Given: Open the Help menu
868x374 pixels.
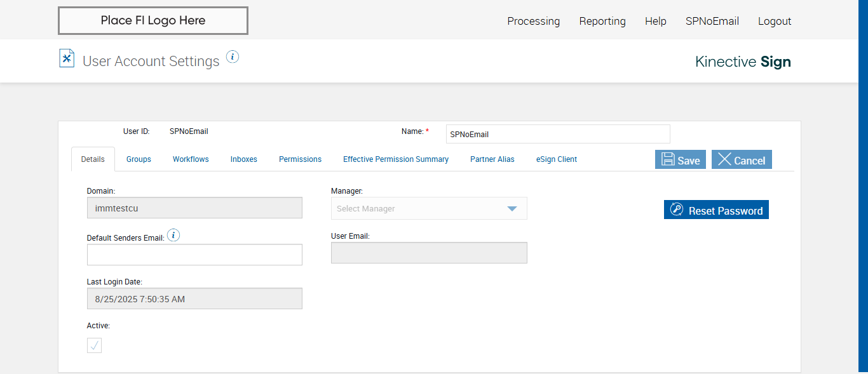Looking at the screenshot, I should coord(655,21).
